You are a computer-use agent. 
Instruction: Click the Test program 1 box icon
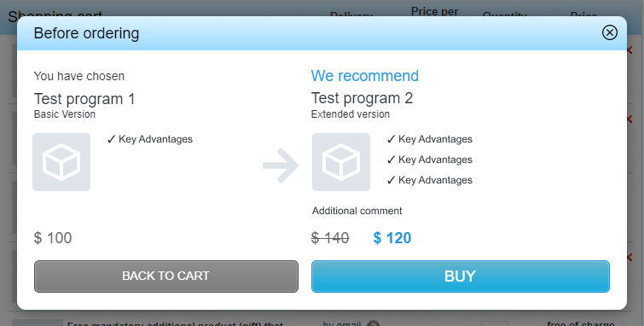pos(61,162)
